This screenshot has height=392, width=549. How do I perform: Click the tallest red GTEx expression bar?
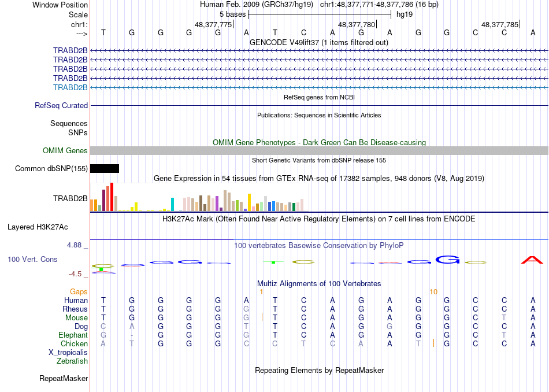[x=112, y=197]
